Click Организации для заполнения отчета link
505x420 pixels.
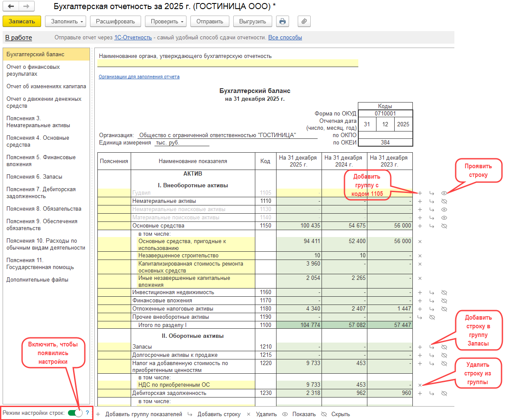coord(139,77)
